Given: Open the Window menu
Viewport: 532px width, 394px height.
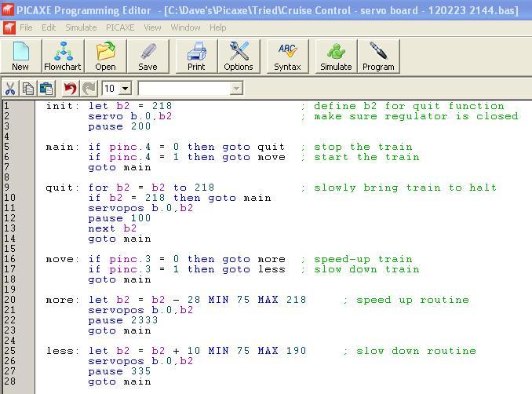Looking at the screenshot, I should pyautogui.click(x=185, y=27).
